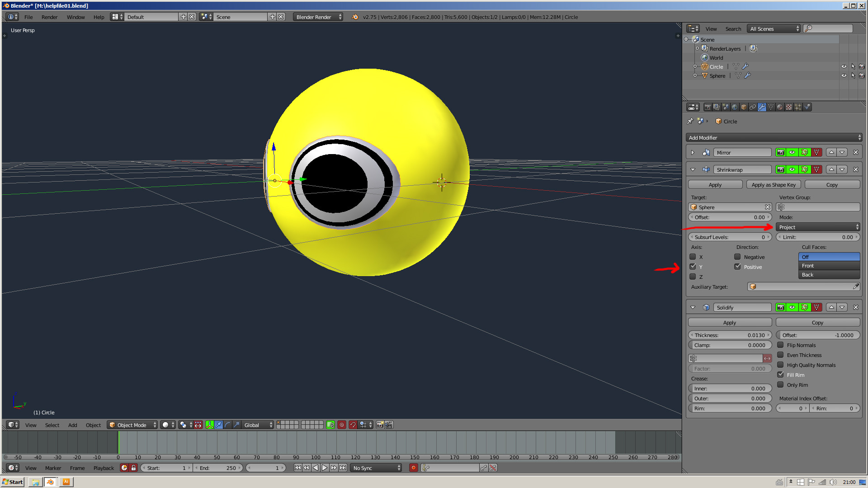Open the World properties tab globe icon
Viewport: 868px width, 488px height.
click(735, 107)
